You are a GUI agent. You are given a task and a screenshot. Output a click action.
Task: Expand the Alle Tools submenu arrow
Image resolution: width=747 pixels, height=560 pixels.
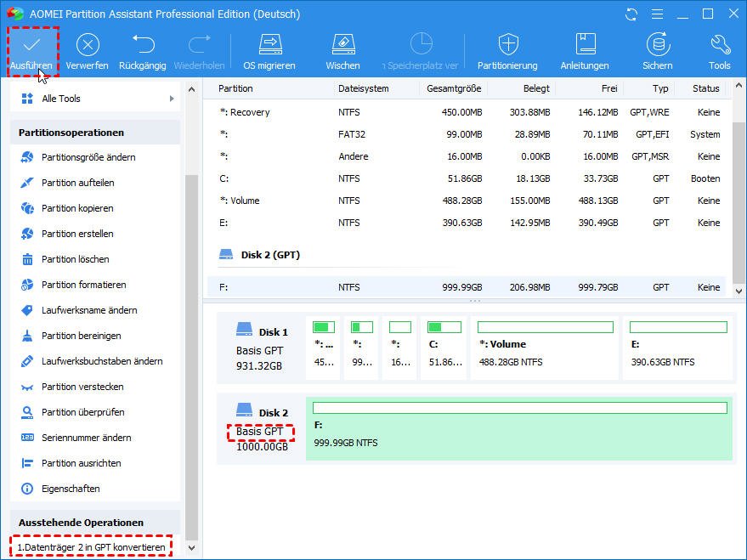coord(172,99)
